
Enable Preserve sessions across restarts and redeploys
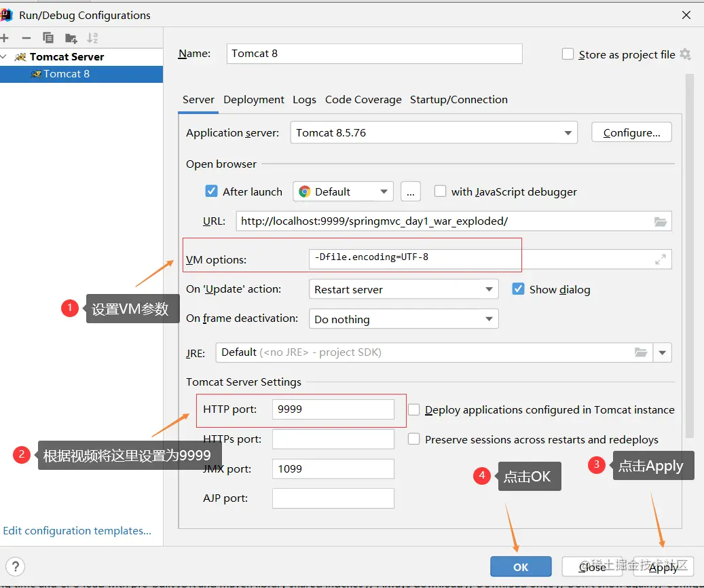click(x=414, y=439)
